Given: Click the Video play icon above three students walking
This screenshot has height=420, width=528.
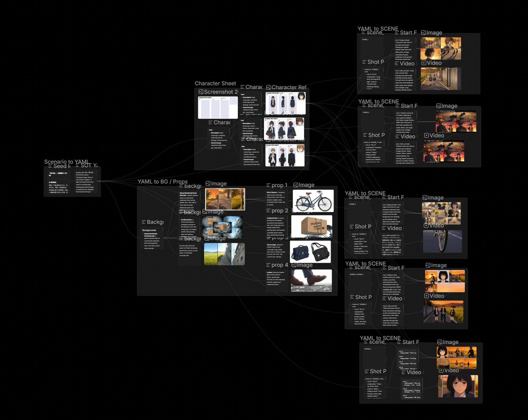Looking at the screenshot, I should pos(426,296).
